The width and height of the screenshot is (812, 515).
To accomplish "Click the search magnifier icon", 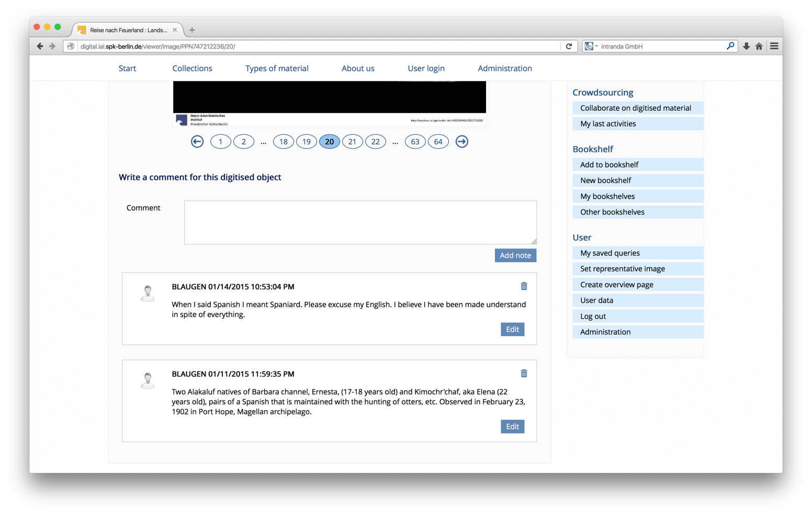I will point(730,46).
